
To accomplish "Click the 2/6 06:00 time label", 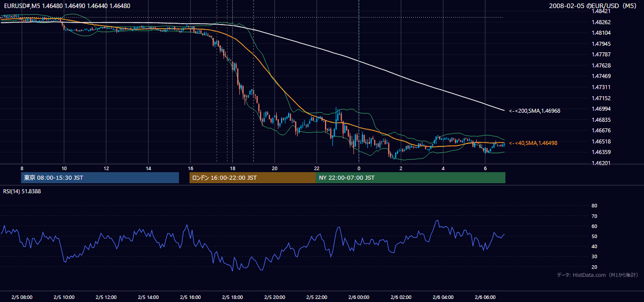I will pyautogui.click(x=485, y=297).
